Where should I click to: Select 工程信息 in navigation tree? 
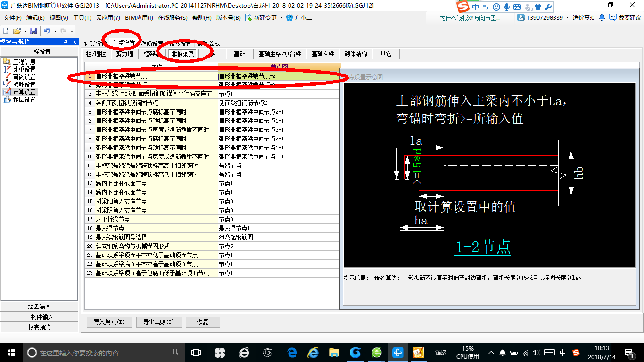[24, 62]
